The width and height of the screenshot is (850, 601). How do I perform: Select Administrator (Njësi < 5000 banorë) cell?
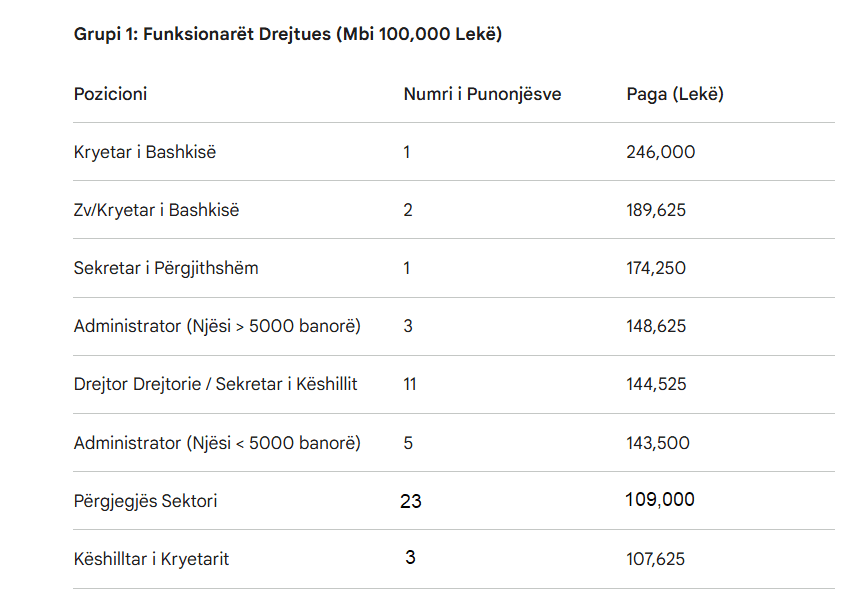[217, 442]
